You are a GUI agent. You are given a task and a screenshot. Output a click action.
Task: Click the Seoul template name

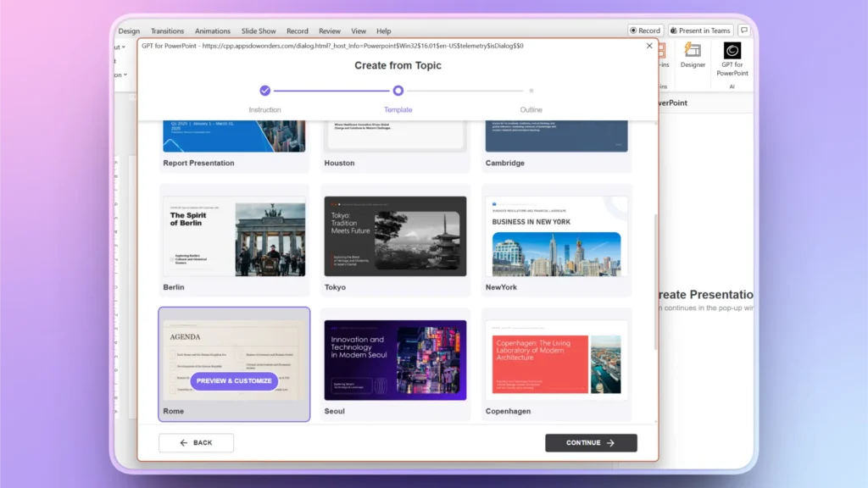point(334,411)
